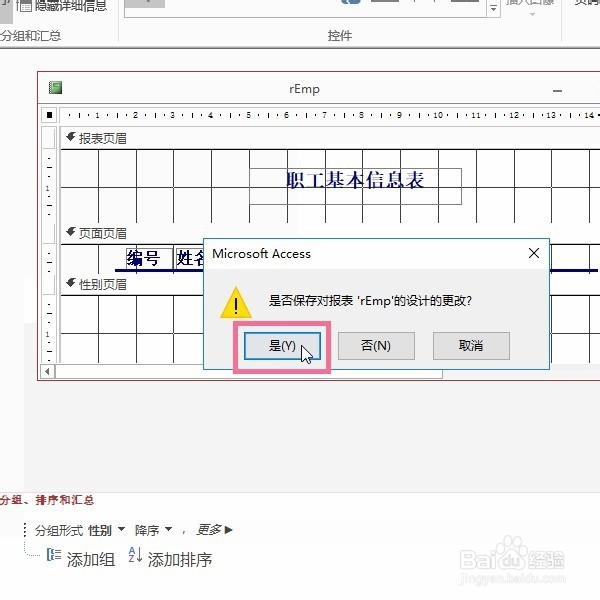Click the Yes (是) button in dialog
The width and height of the screenshot is (600, 600).
coord(282,346)
